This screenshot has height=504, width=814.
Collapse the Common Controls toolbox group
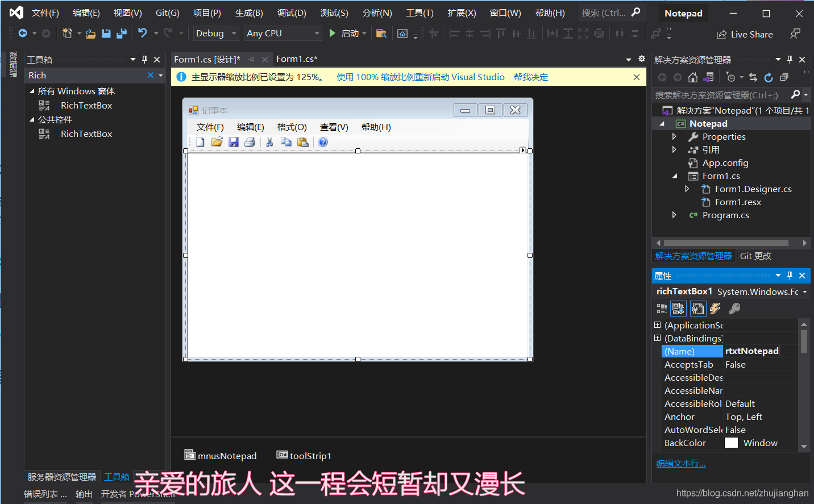point(32,119)
